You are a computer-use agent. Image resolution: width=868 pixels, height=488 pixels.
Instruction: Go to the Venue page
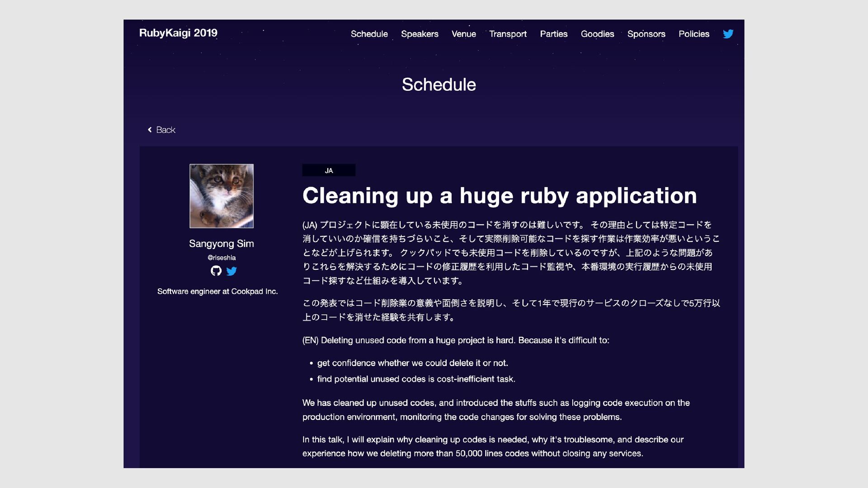tap(463, 34)
